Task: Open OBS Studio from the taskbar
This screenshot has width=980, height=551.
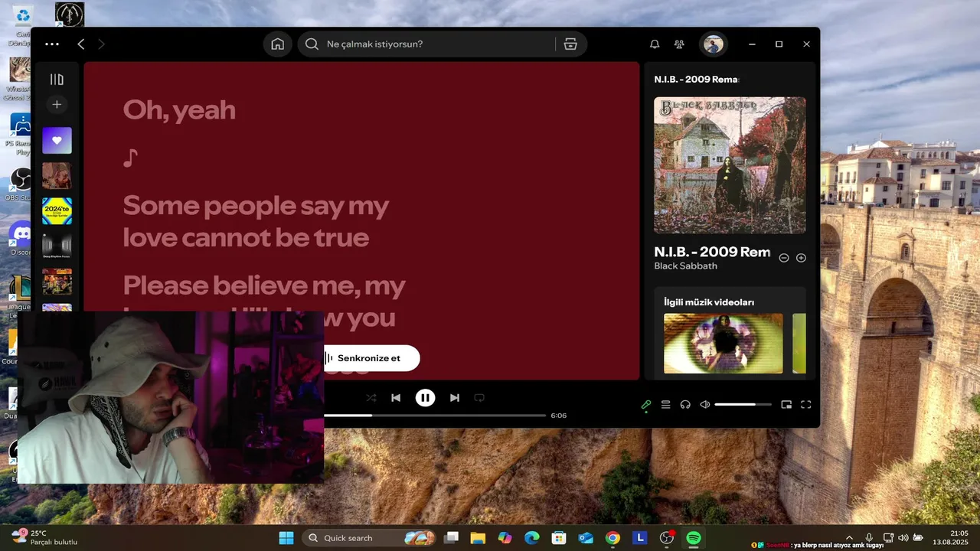Action: point(667,538)
